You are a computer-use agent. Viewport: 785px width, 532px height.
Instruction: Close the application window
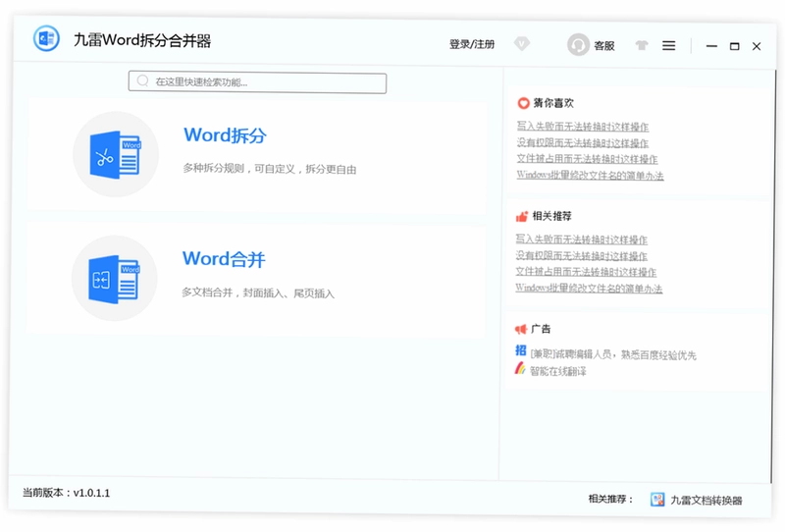point(757,46)
